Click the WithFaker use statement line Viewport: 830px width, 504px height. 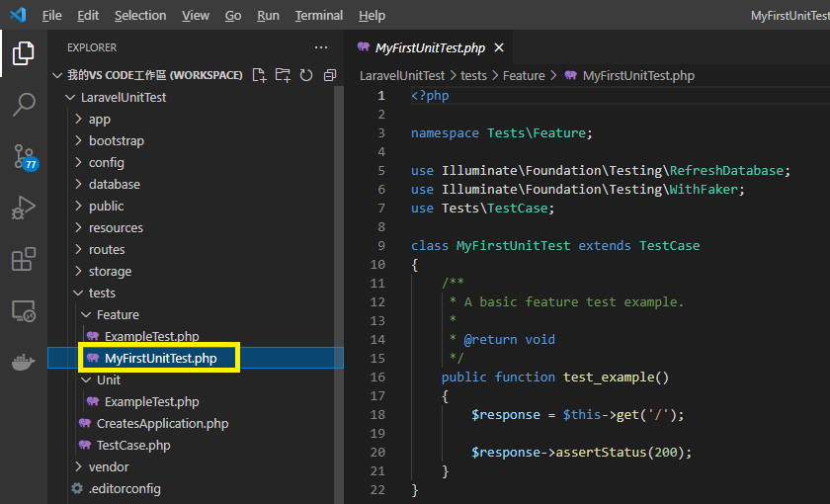click(x=577, y=189)
